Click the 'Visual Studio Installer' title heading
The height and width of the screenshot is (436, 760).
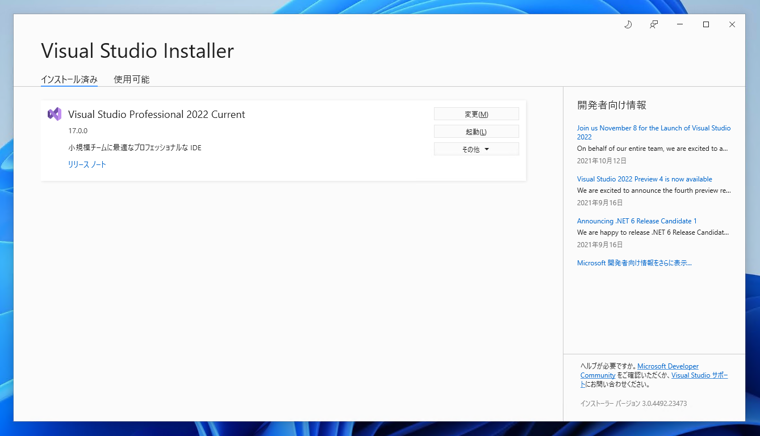138,51
